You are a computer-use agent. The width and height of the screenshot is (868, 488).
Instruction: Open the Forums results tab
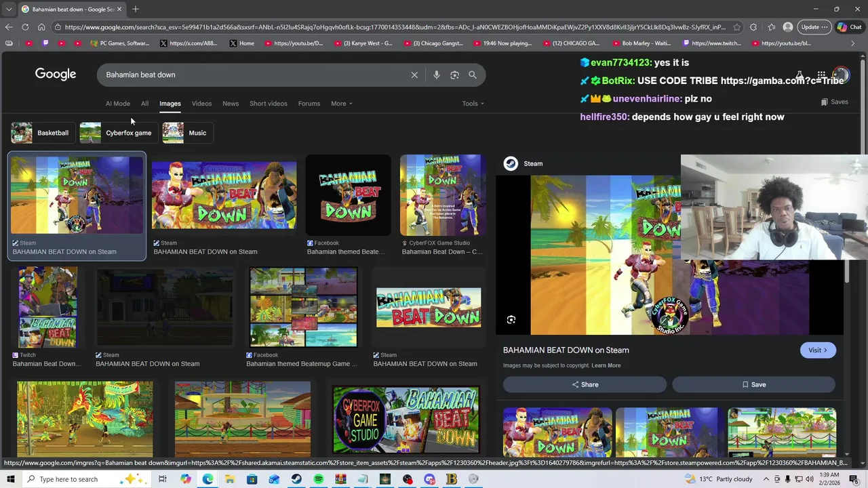(x=309, y=104)
